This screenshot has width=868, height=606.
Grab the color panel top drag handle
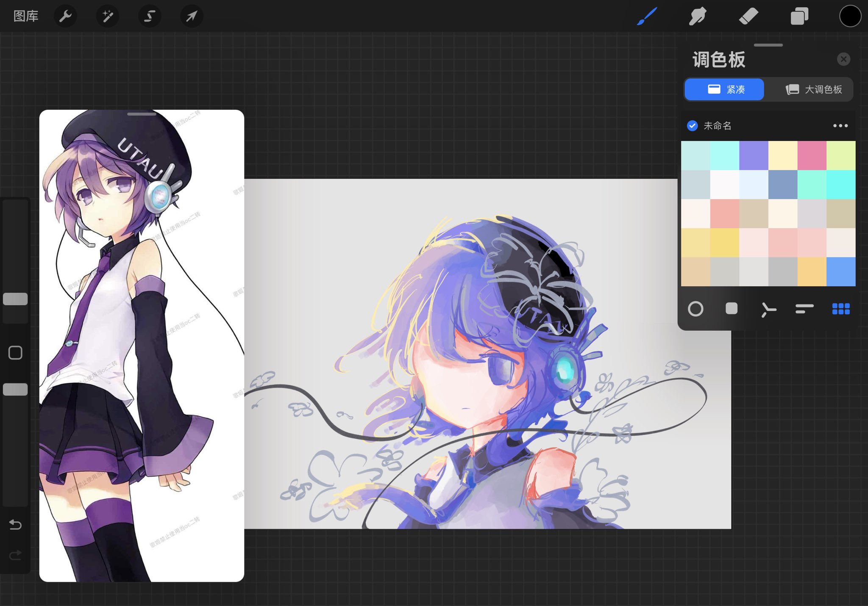click(x=768, y=45)
